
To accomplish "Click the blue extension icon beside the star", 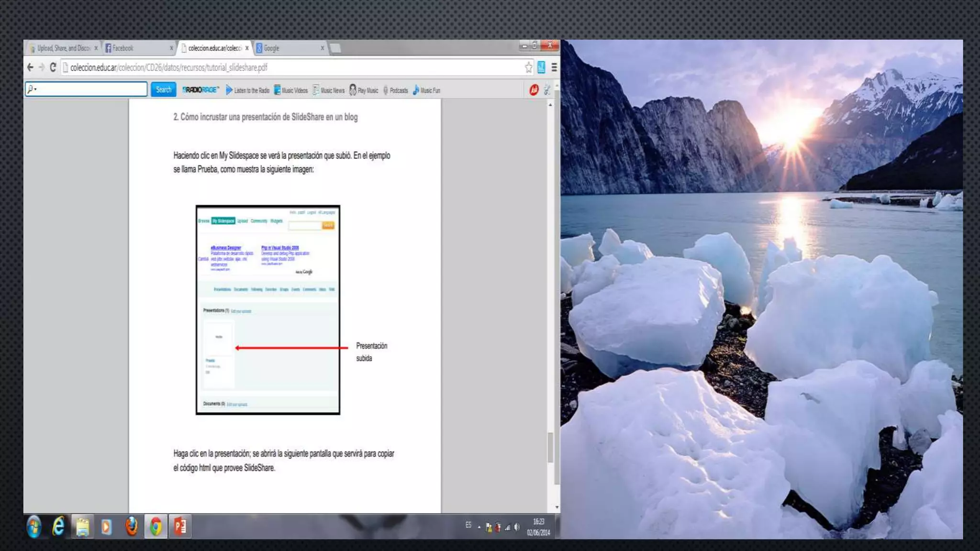I will (541, 67).
